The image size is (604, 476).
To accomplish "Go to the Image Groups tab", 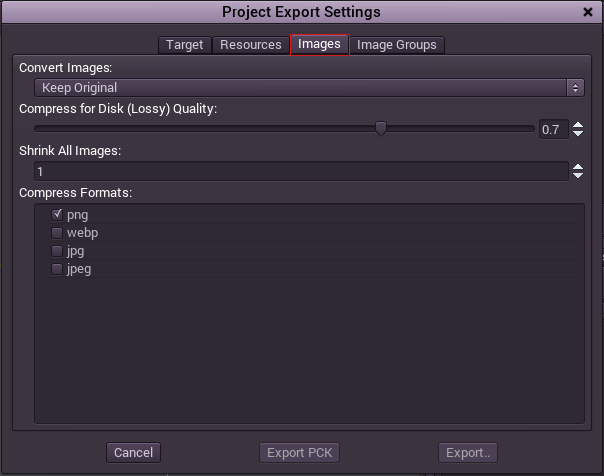I will (396, 44).
